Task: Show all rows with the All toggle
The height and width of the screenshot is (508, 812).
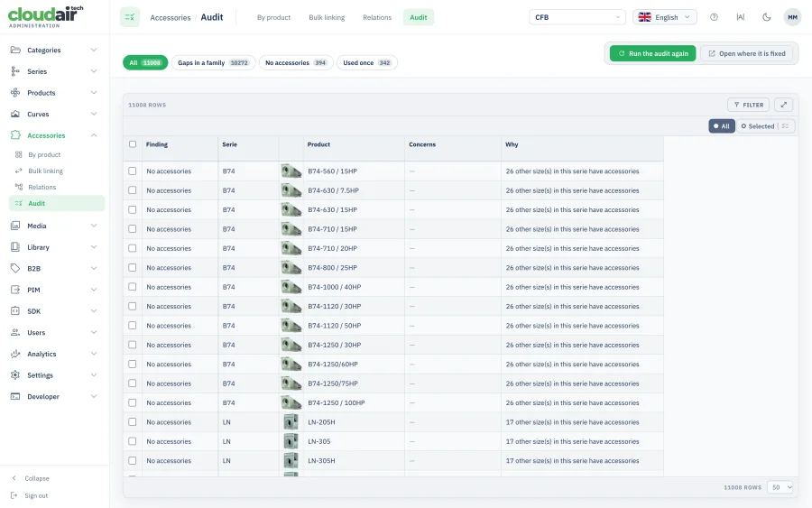Action: pyautogui.click(x=722, y=126)
